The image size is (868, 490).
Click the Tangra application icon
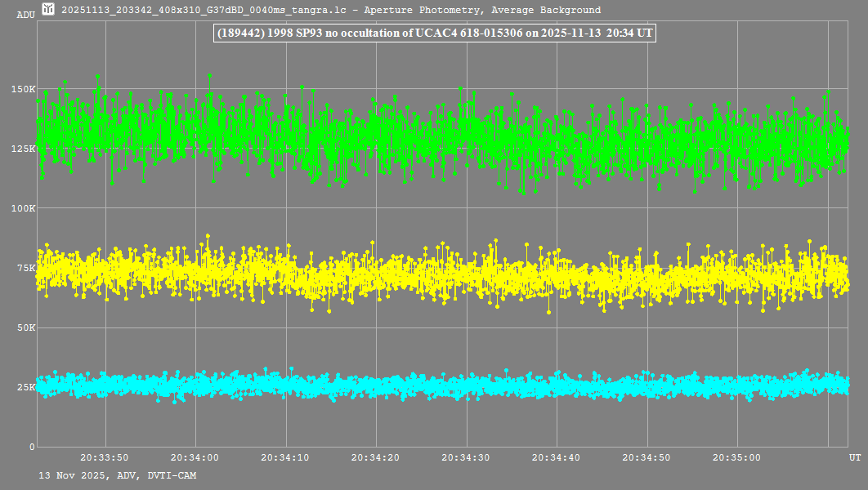tap(49, 10)
